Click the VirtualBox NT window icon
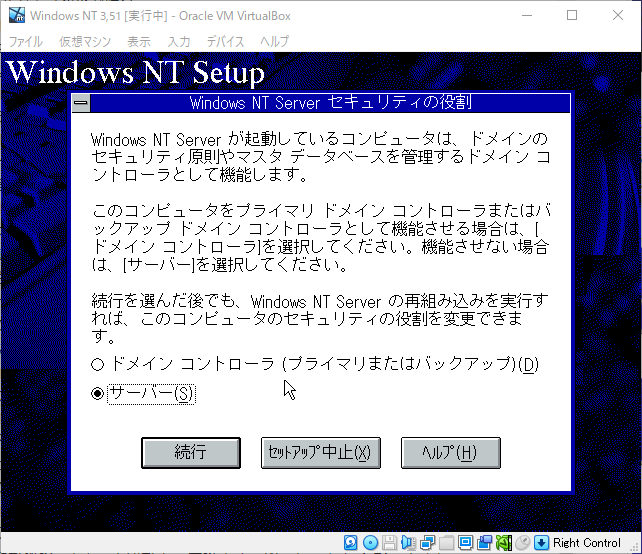The image size is (642, 554). click(x=17, y=16)
